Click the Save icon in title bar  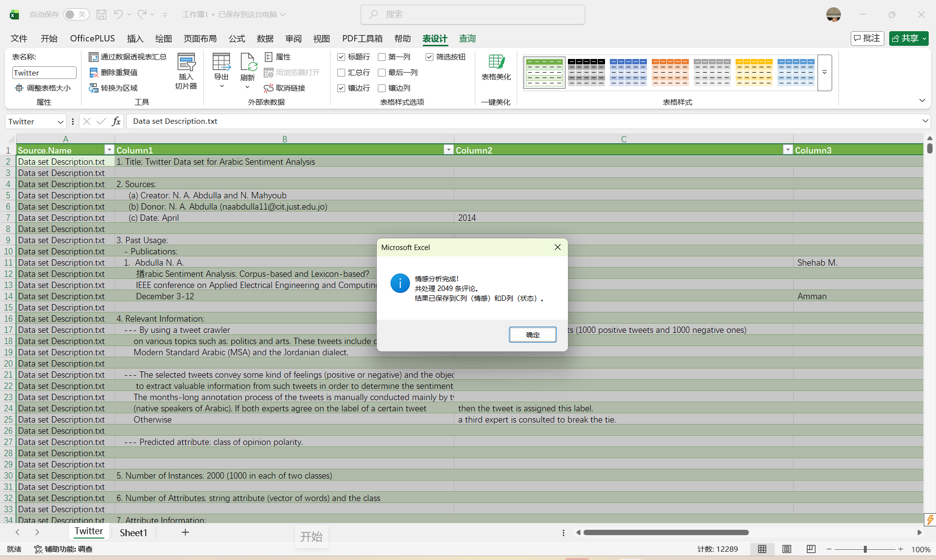coord(101,15)
